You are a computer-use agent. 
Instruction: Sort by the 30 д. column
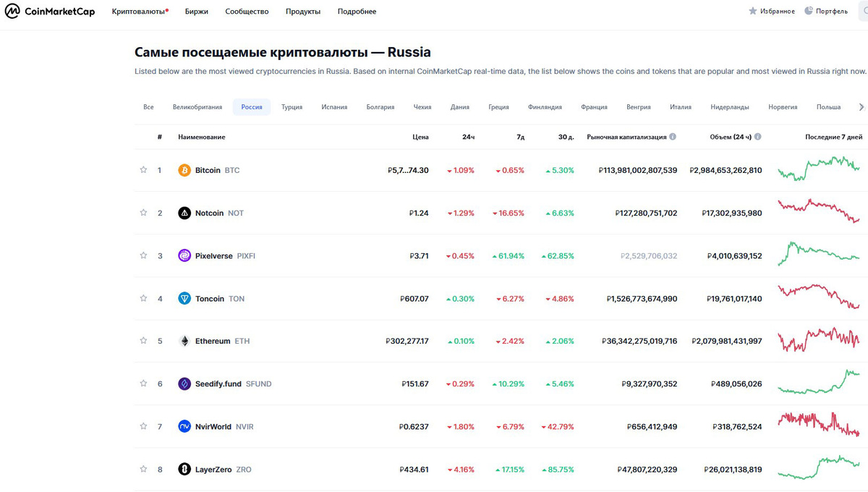coord(566,137)
